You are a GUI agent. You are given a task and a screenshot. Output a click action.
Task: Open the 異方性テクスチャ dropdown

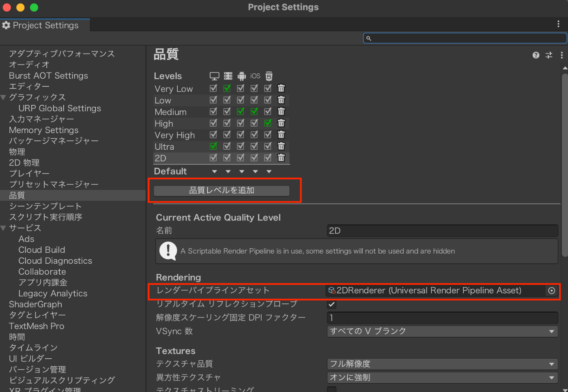[442, 377]
